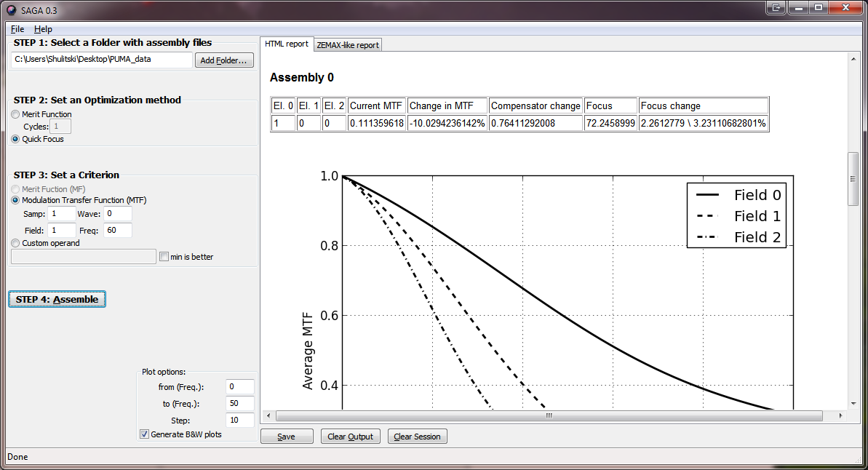Click the scroll-up arrow of report panel
The image size is (868, 470).
(853, 59)
